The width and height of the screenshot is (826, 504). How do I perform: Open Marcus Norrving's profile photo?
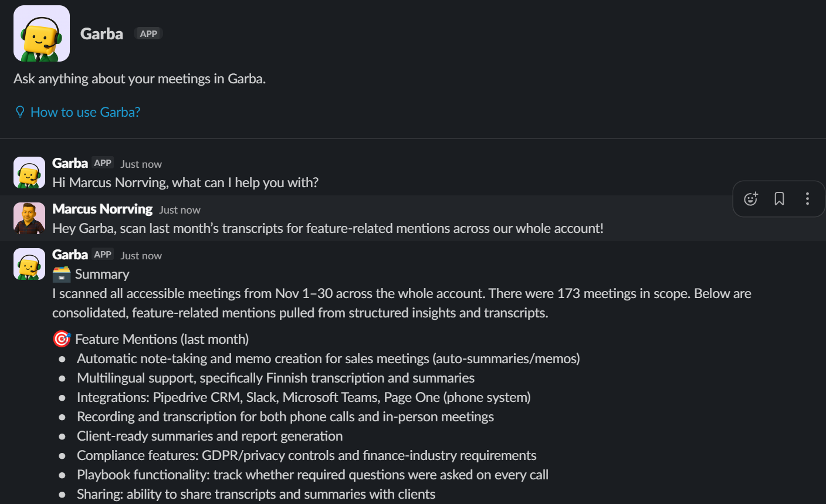coord(29,218)
